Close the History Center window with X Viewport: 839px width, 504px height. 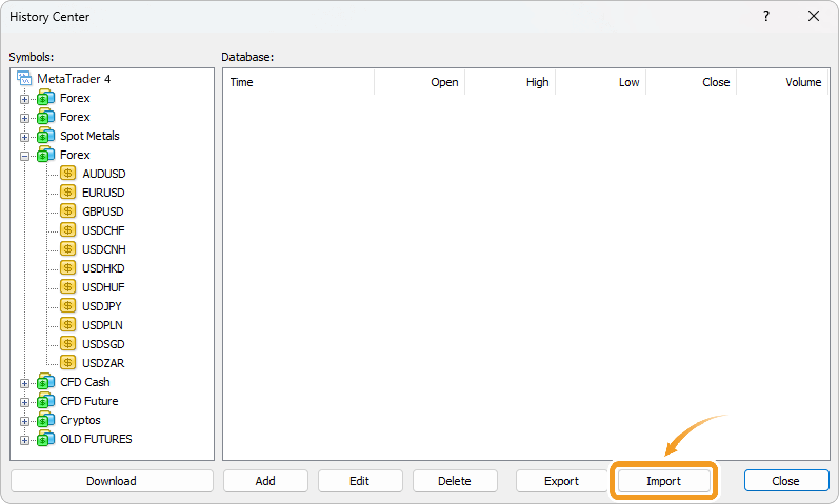pyautogui.click(x=813, y=16)
